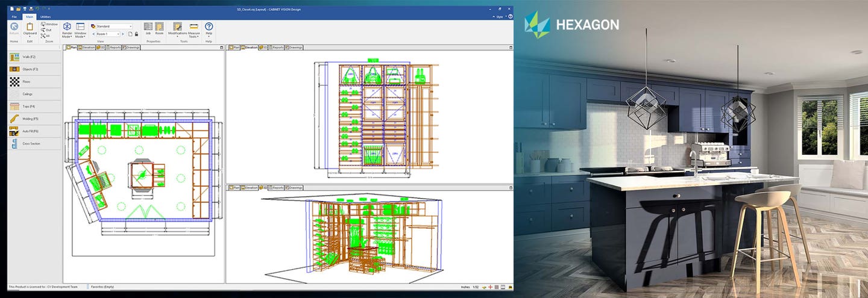Switch left pane to the Drawings tab
The image size is (868, 298).
click(x=131, y=47)
